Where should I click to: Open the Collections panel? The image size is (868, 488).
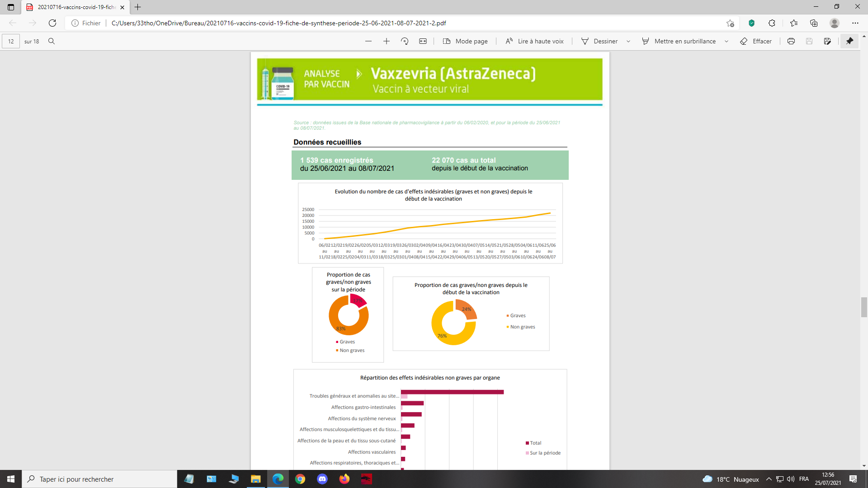[x=814, y=23]
